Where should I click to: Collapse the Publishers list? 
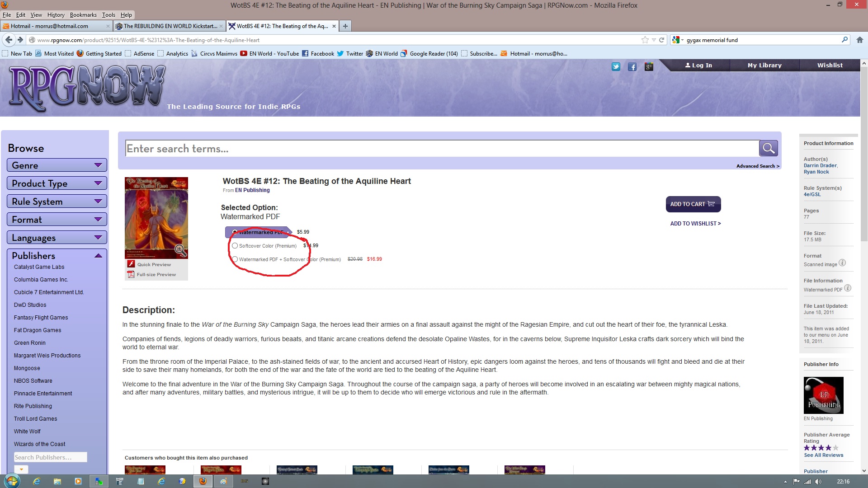[98, 256]
